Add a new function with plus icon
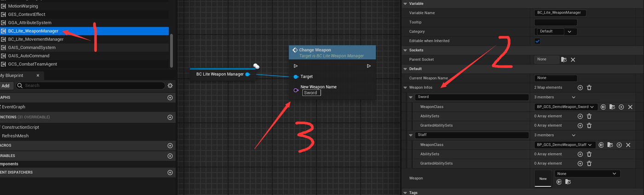Image resolution: width=644 pixels, height=195 pixels. [170, 117]
